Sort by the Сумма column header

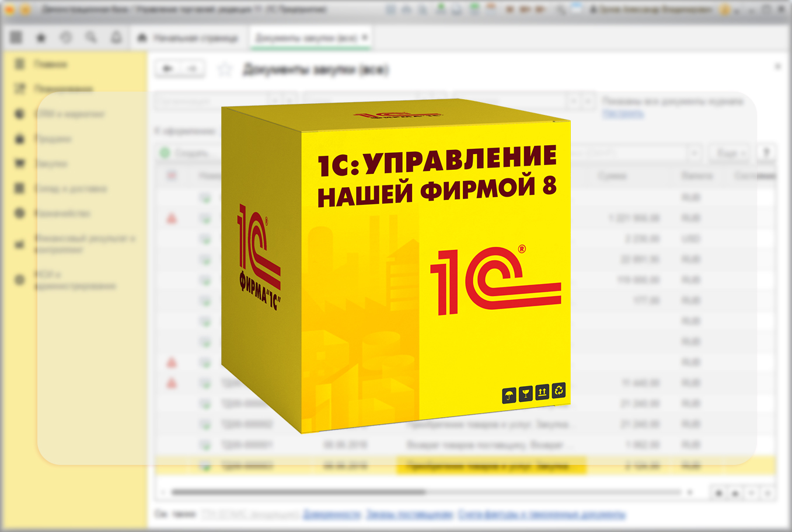point(612,176)
